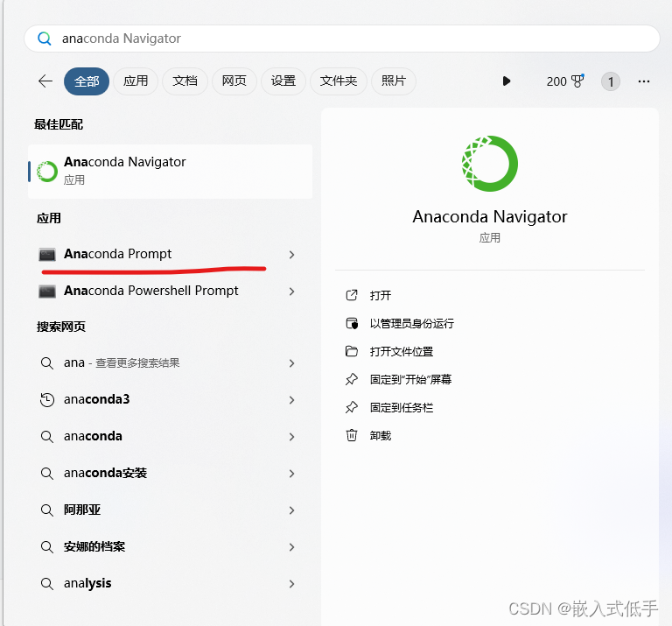Click the pin icon beside 固定到任务栏
672x626 pixels.
pos(352,407)
